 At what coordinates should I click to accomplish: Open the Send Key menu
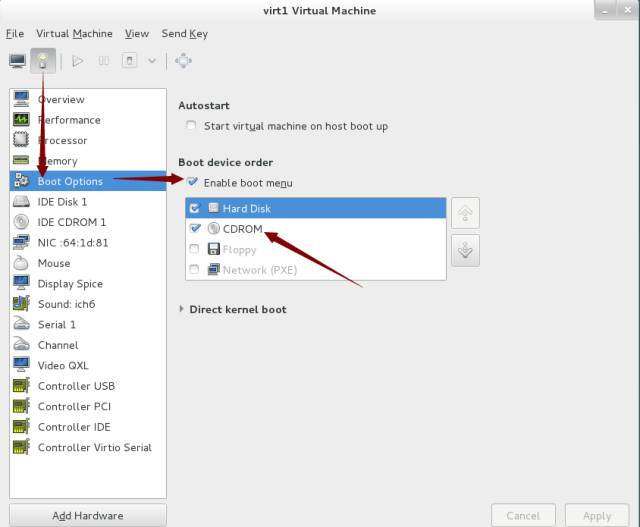184,34
